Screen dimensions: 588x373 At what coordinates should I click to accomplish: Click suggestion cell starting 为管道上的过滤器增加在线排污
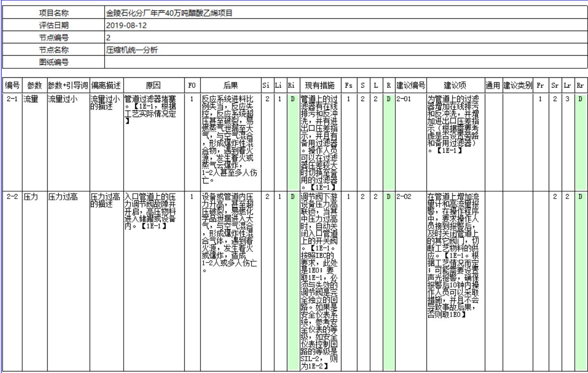tap(455, 142)
